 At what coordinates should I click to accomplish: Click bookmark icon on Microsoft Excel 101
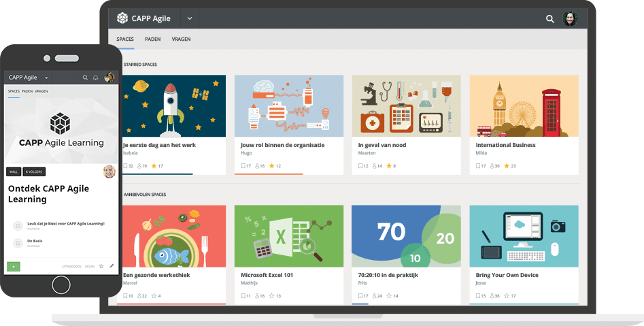243,296
